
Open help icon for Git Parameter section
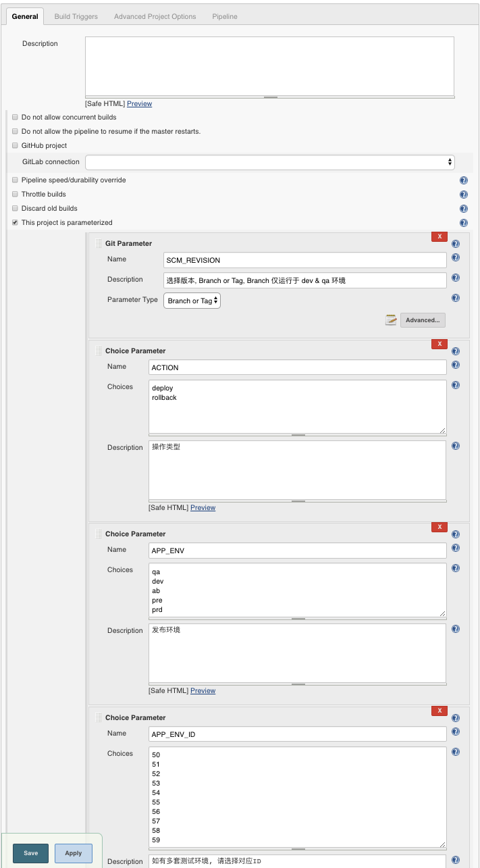click(456, 244)
